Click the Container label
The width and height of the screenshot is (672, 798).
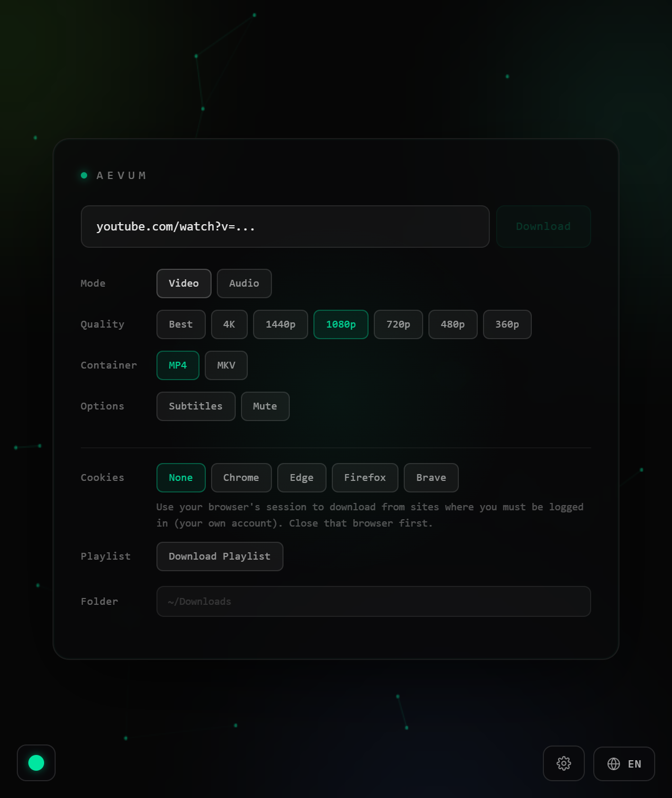coord(109,365)
